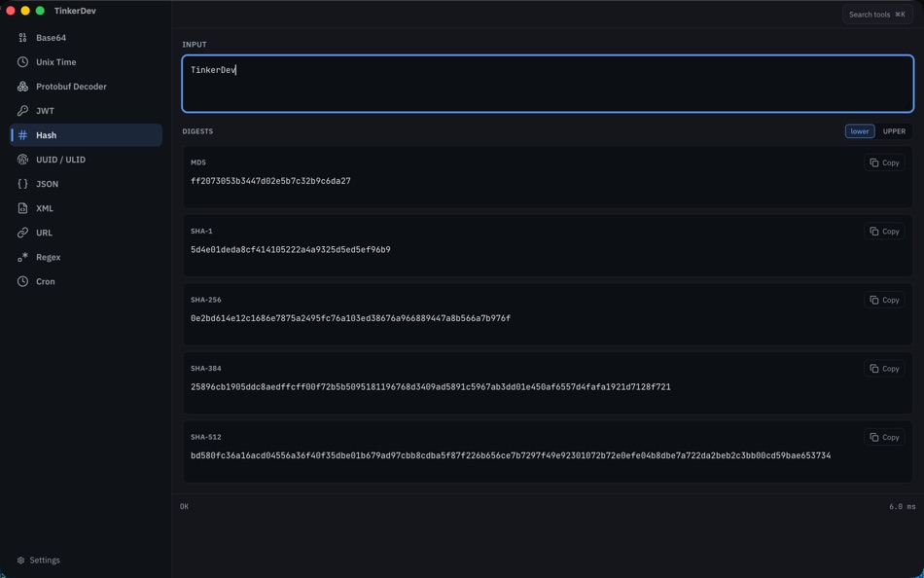The height and width of the screenshot is (578, 924).
Task: Open the Search tools box
Action: [877, 15]
